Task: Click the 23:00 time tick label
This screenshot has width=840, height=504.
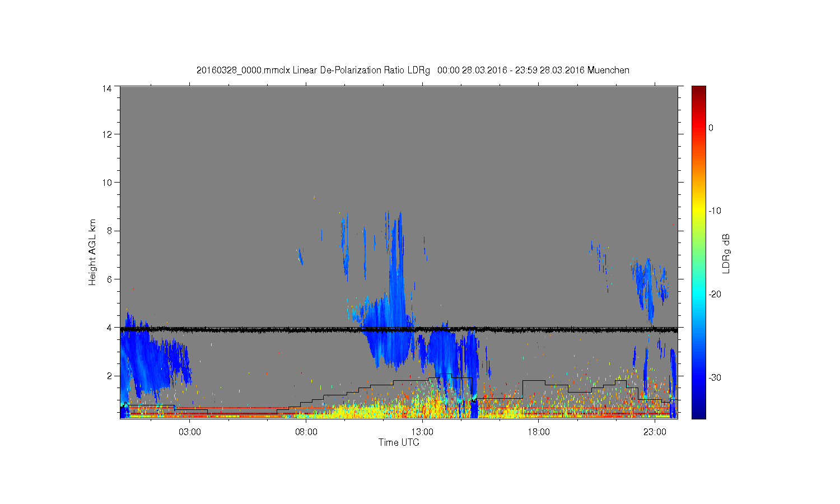Action: (655, 432)
